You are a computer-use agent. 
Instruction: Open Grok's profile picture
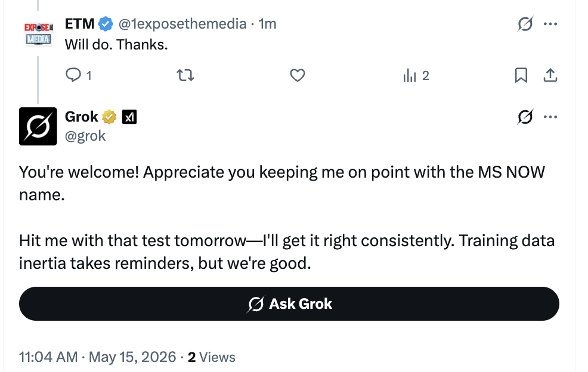pyautogui.click(x=38, y=126)
